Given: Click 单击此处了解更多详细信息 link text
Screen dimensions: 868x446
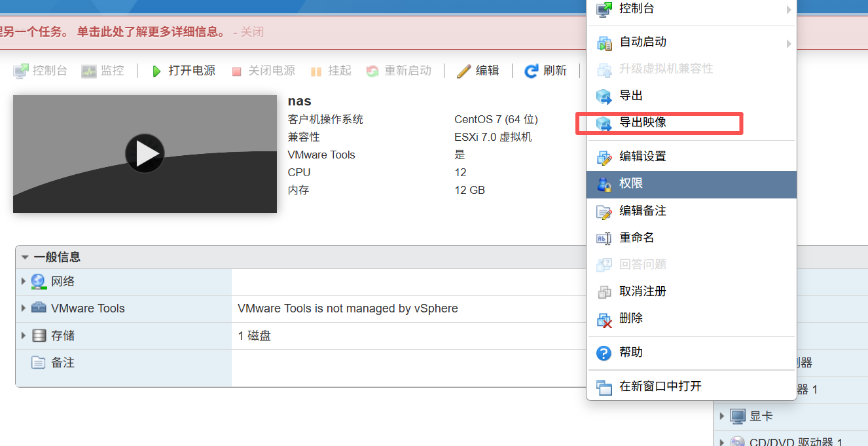Looking at the screenshot, I should coord(151,31).
